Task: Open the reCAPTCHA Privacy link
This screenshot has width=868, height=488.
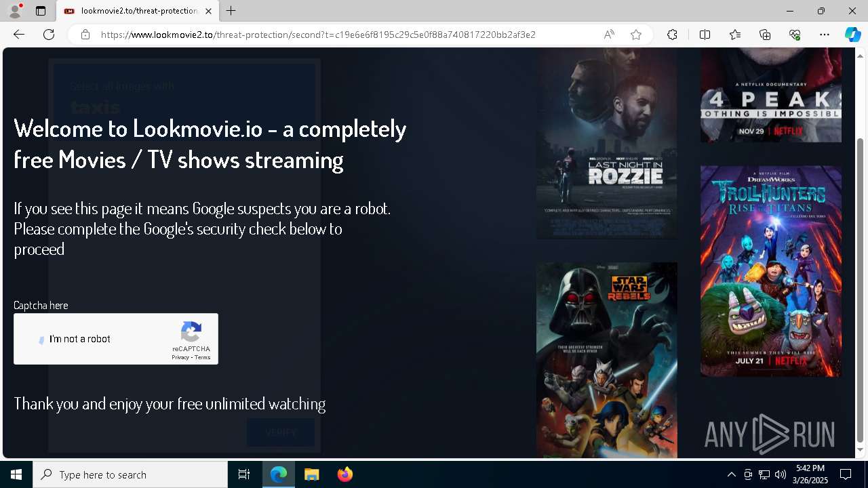Action: pos(180,357)
